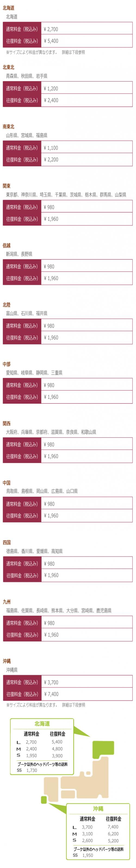Click small green Okinawa square on map

(x=43, y=799)
